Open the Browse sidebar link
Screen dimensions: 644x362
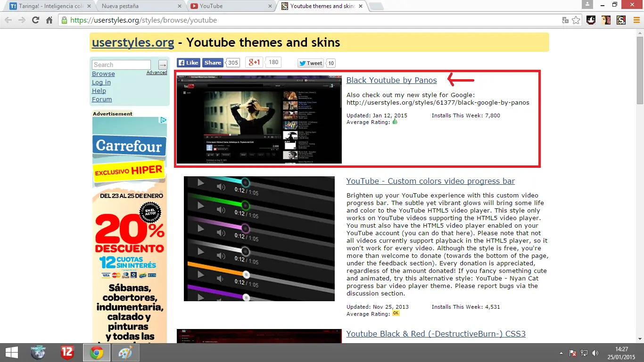tap(103, 74)
